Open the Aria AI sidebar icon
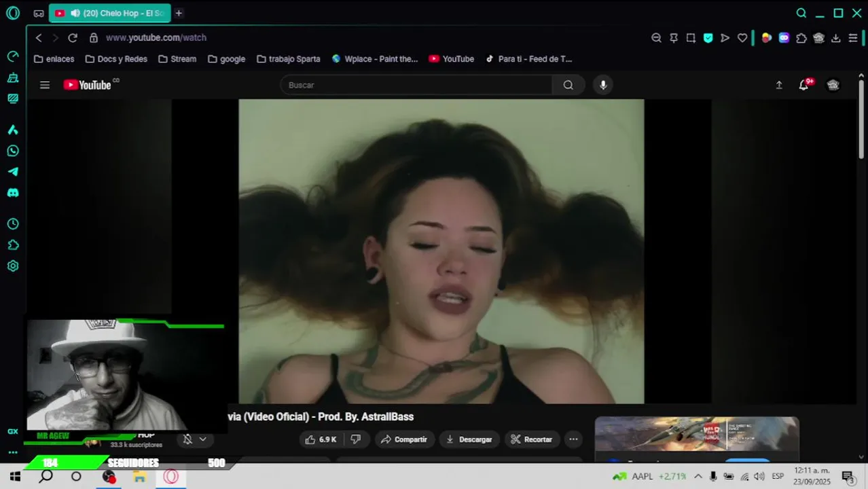The height and width of the screenshot is (489, 868). [13, 130]
